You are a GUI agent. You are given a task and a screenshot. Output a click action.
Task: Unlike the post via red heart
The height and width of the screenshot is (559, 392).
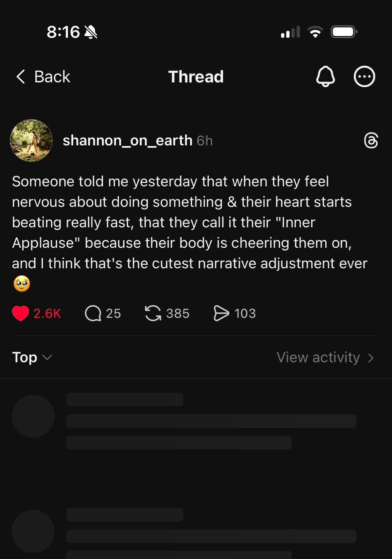[x=21, y=313]
